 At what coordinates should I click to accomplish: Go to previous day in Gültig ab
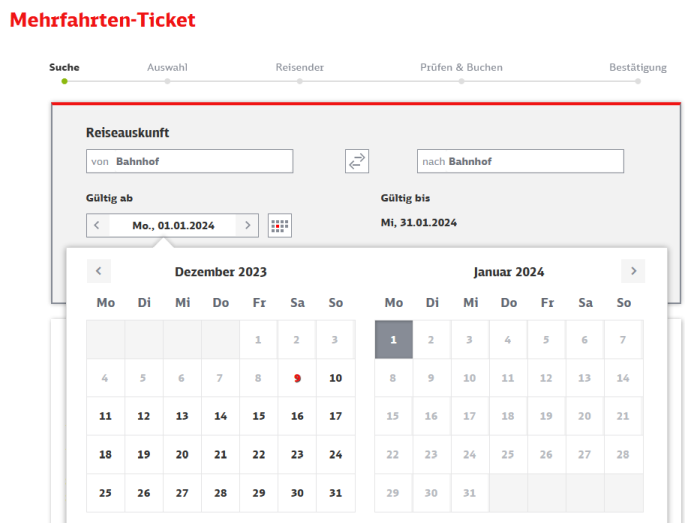(97, 225)
